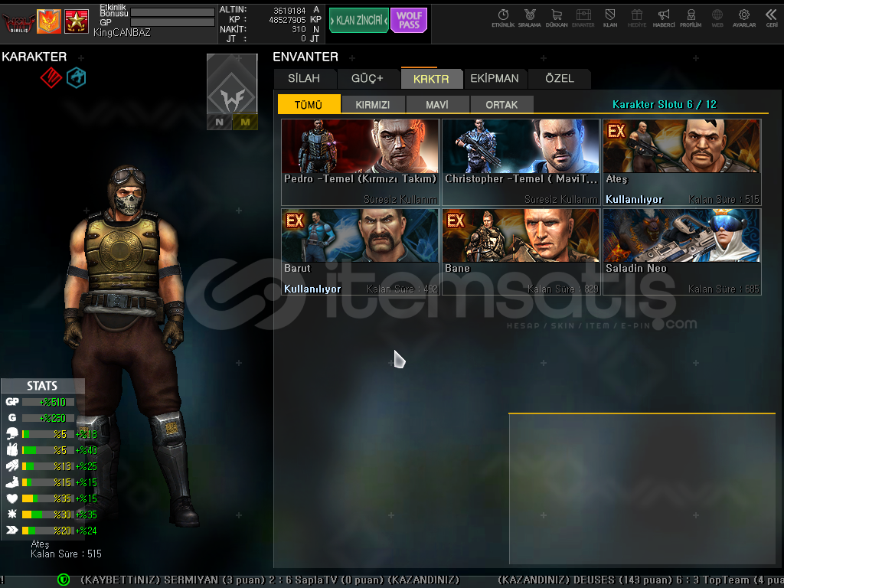Screen dimensions: 882x588
Task: Click "Kalan Süre : 685" on Saladin Neo card
Action: (724, 289)
